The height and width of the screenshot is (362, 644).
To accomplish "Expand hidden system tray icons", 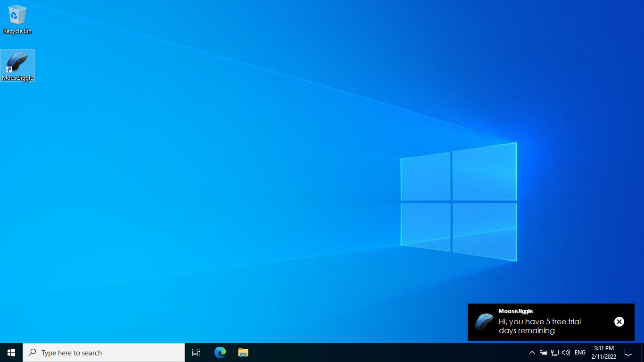I will [x=532, y=352].
